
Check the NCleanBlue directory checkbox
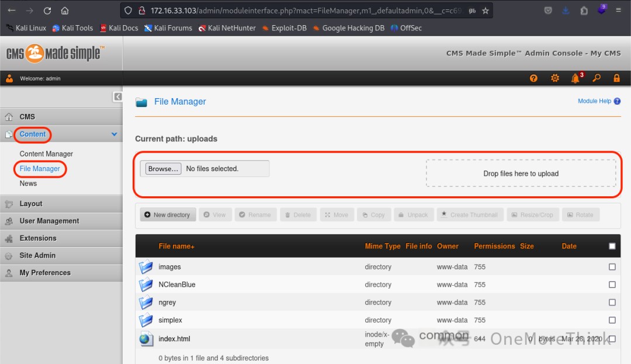[x=612, y=285]
